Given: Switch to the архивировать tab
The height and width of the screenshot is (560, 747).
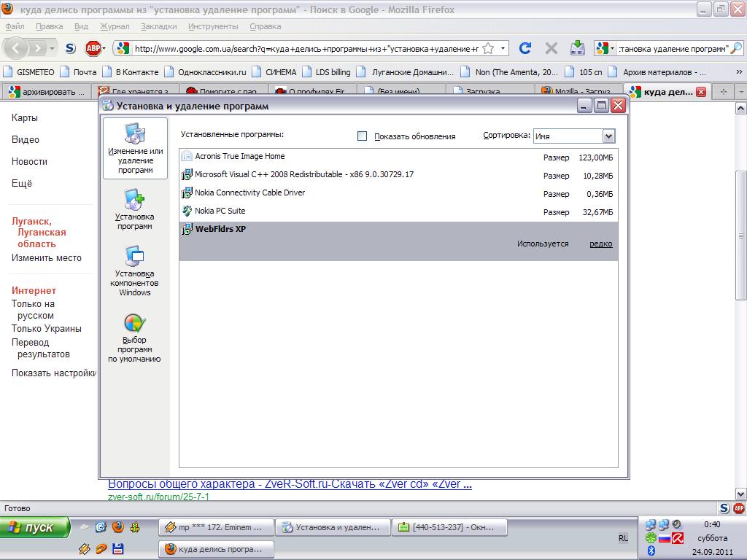Looking at the screenshot, I should coord(47,92).
